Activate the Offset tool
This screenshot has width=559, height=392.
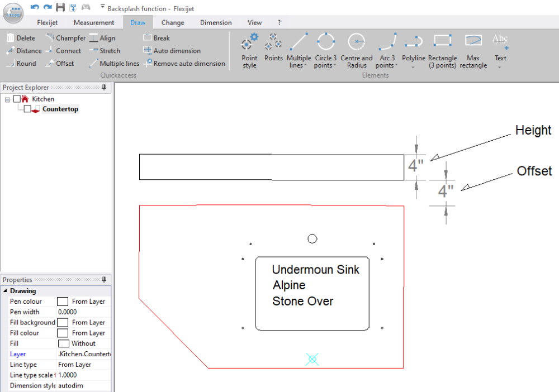(x=60, y=64)
